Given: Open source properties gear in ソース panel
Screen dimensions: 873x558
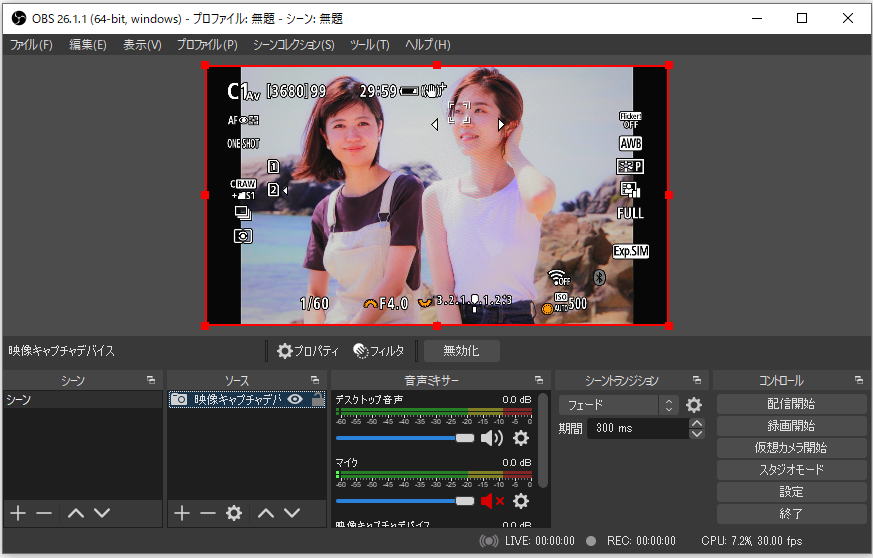Looking at the screenshot, I should click(234, 513).
